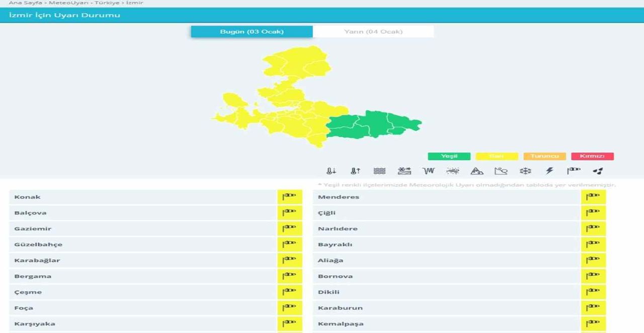Click the Karabağlar district name
Viewport: 644px width, 333px height.
37,260
